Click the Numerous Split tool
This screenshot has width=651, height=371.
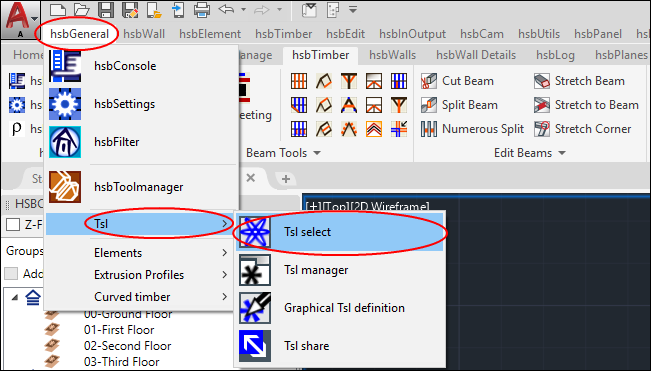coord(472,129)
